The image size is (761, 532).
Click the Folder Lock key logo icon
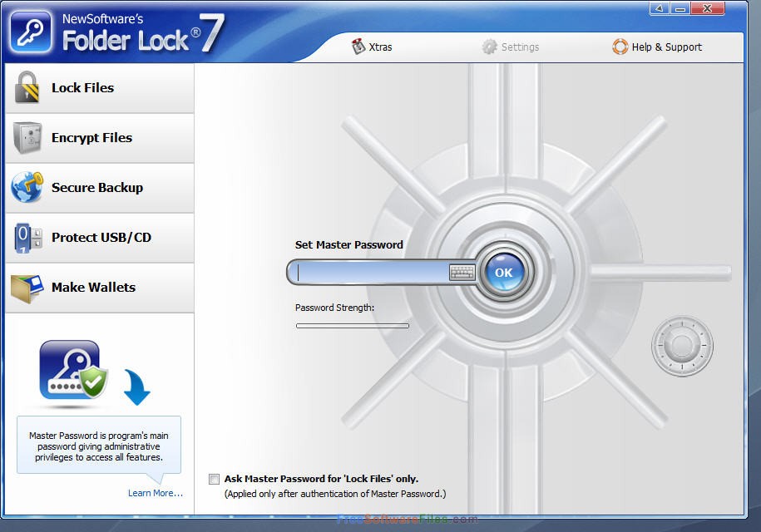coord(31,32)
